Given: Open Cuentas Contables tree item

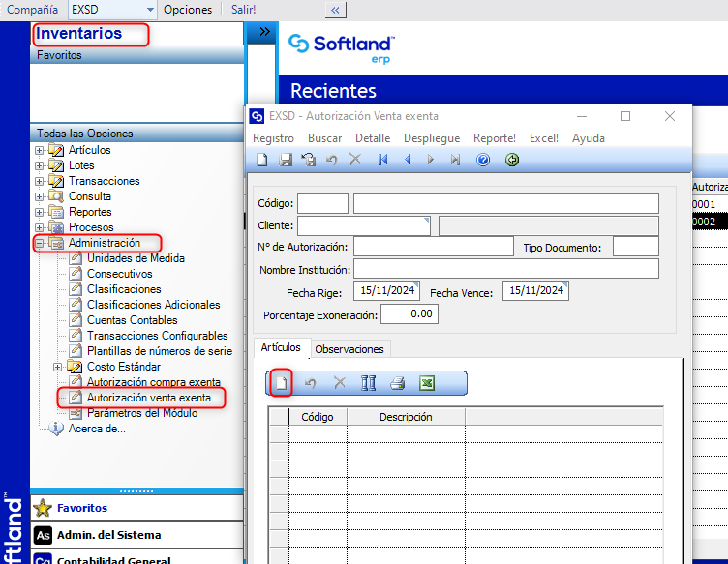Looking at the screenshot, I should 132,320.
